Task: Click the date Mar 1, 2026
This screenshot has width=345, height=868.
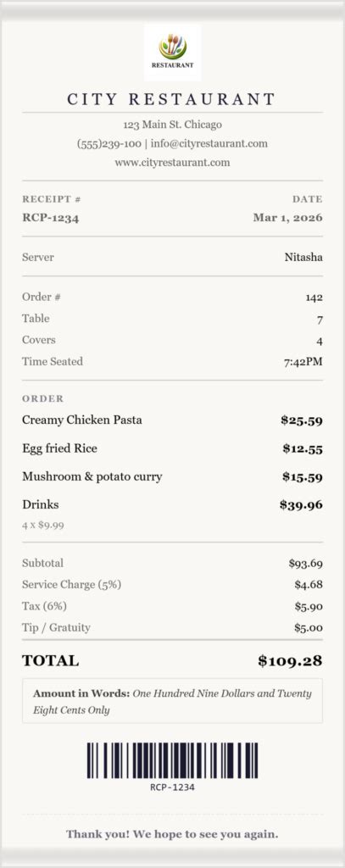Action: tap(287, 218)
